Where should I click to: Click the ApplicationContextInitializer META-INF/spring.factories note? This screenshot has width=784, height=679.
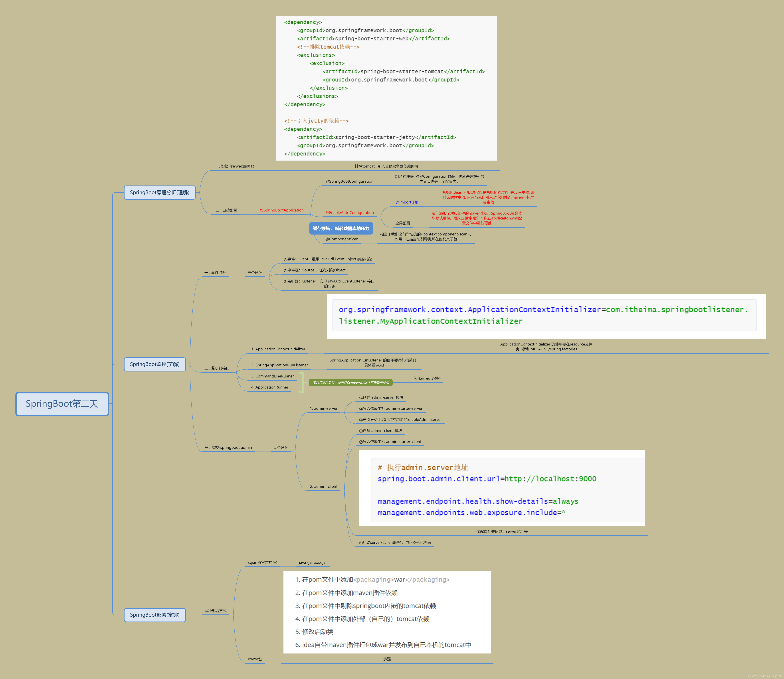point(546,347)
